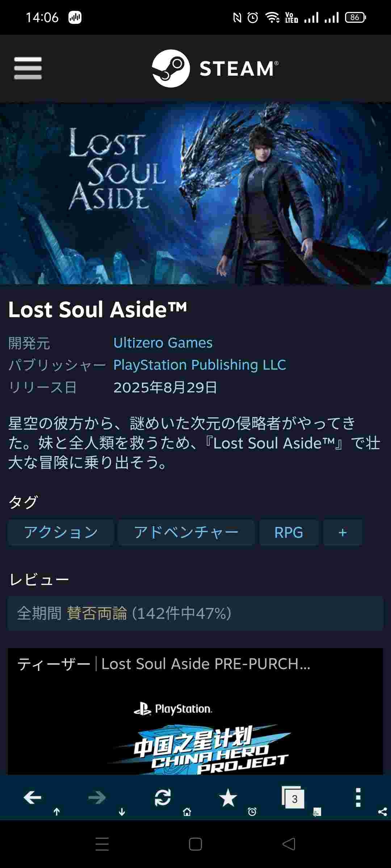Screen dimensions: 391x868
Task: Open the Steam hamburger menu
Action: (x=28, y=68)
